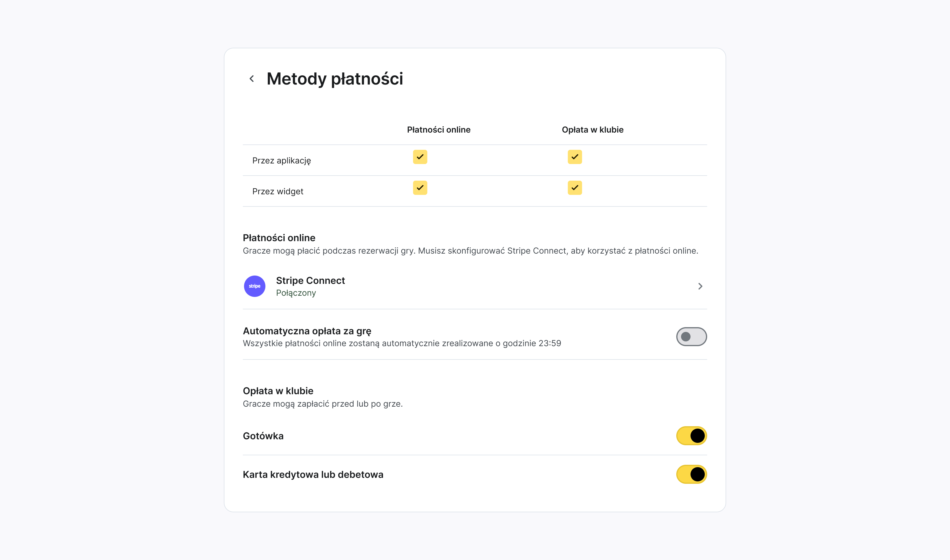Click the Stripe logo icon
The image size is (950, 560).
coord(254,286)
